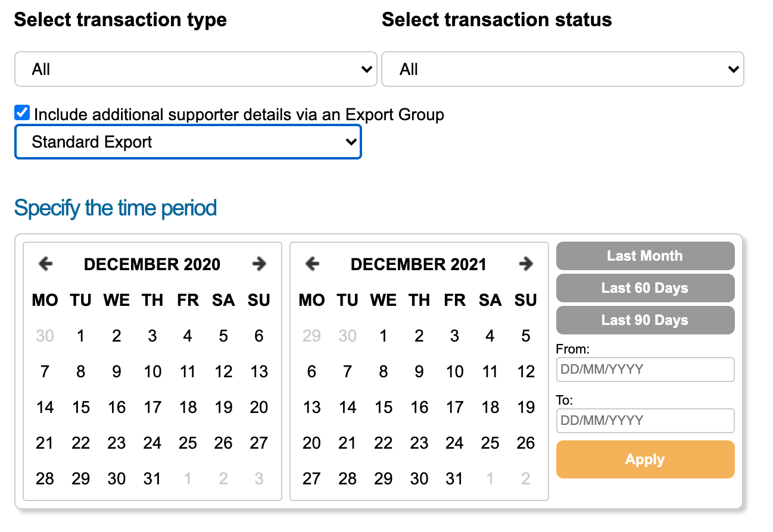Viewport: 773px width, 532px height.
Task: Click the Last Month button
Action: click(645, 256)
